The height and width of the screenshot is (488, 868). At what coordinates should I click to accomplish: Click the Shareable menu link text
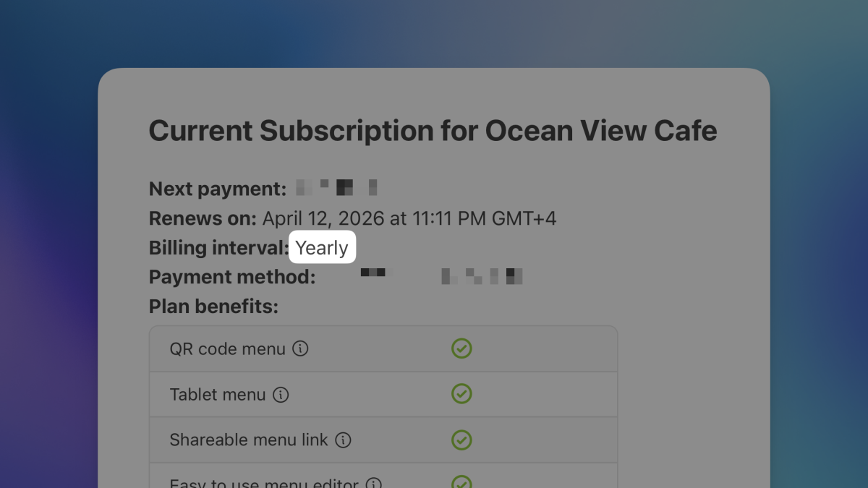249,440
